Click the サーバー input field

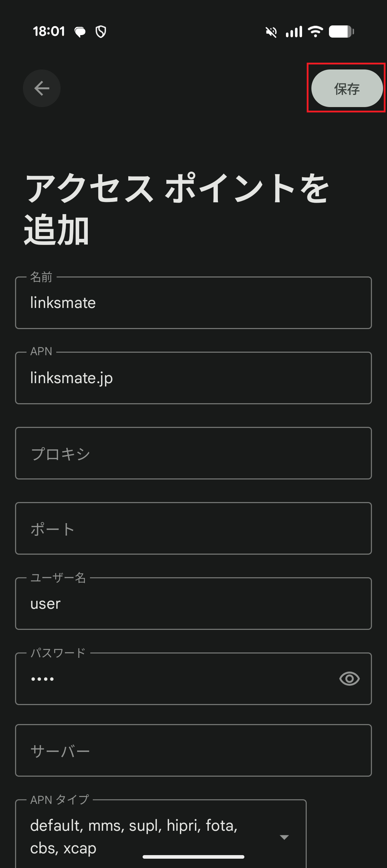(x=193, y=751)
